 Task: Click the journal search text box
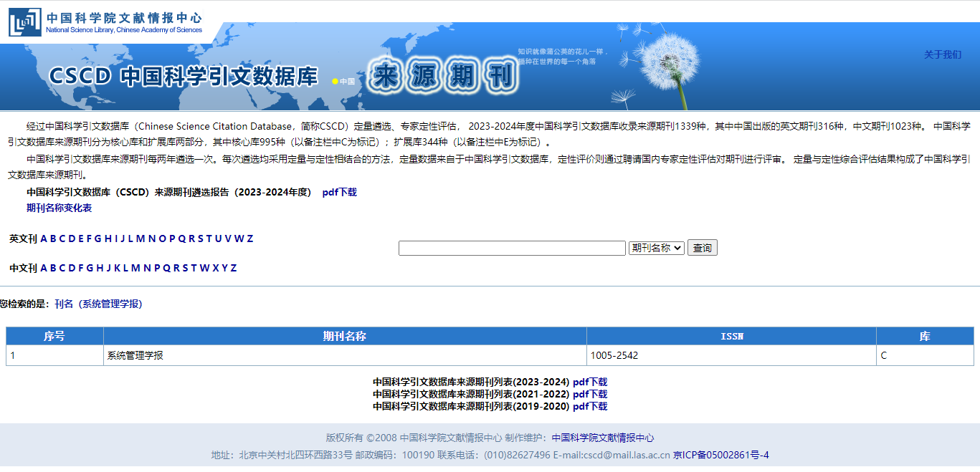click(x=512, y=248)
